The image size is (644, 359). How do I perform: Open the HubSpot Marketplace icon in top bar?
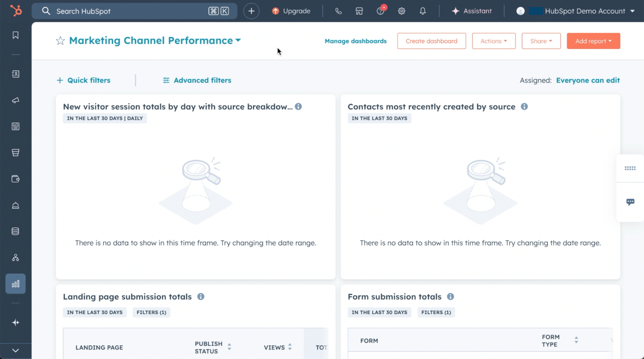[x=359, y=11]
